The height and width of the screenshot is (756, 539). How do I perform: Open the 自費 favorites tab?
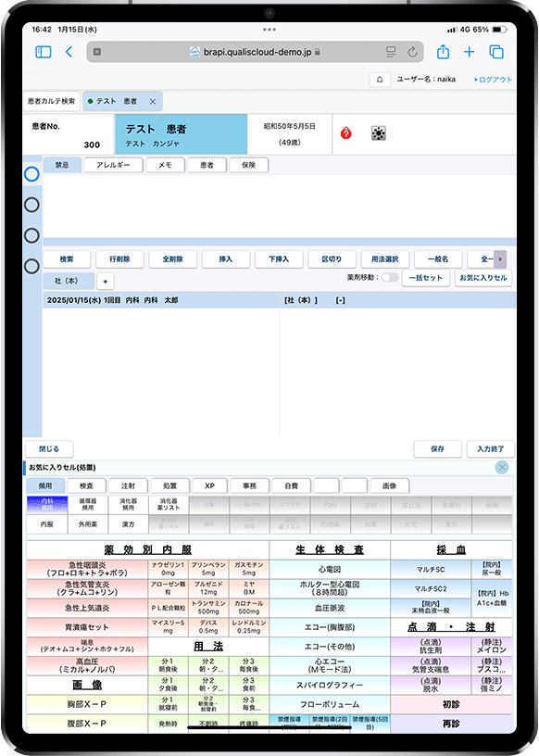(x=291, y=485)
